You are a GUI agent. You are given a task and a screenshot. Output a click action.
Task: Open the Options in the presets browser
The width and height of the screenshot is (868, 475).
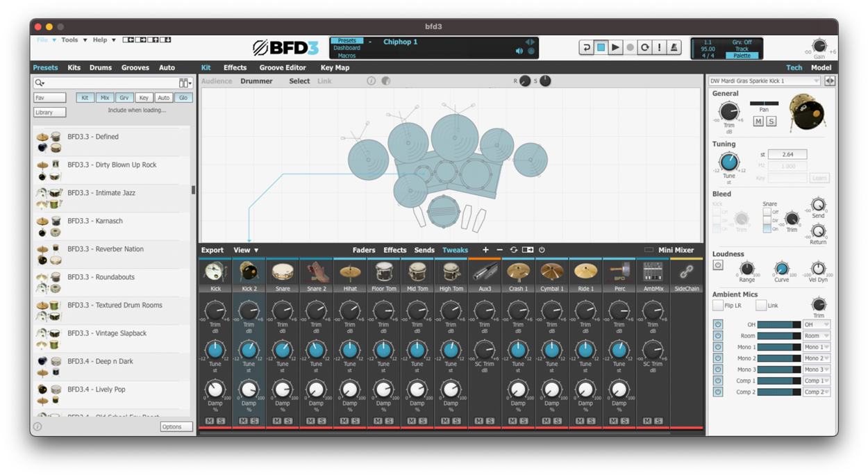click(176, 426)
